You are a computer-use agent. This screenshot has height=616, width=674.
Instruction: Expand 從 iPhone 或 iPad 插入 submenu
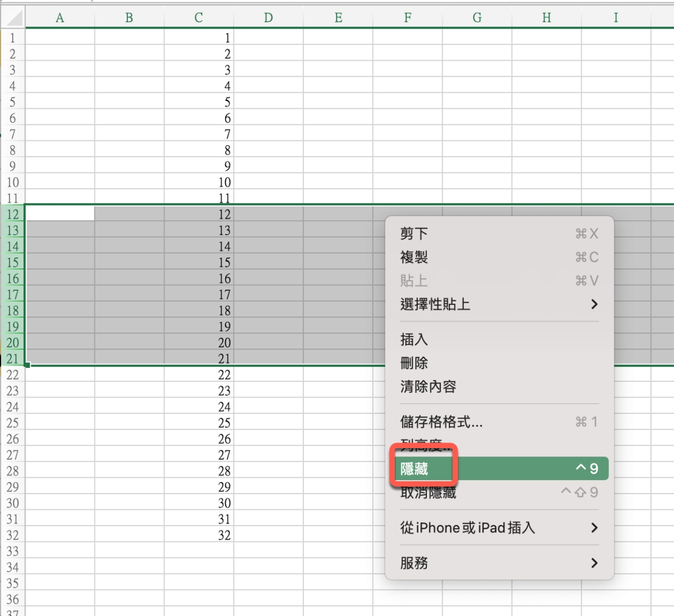[499, 528]
